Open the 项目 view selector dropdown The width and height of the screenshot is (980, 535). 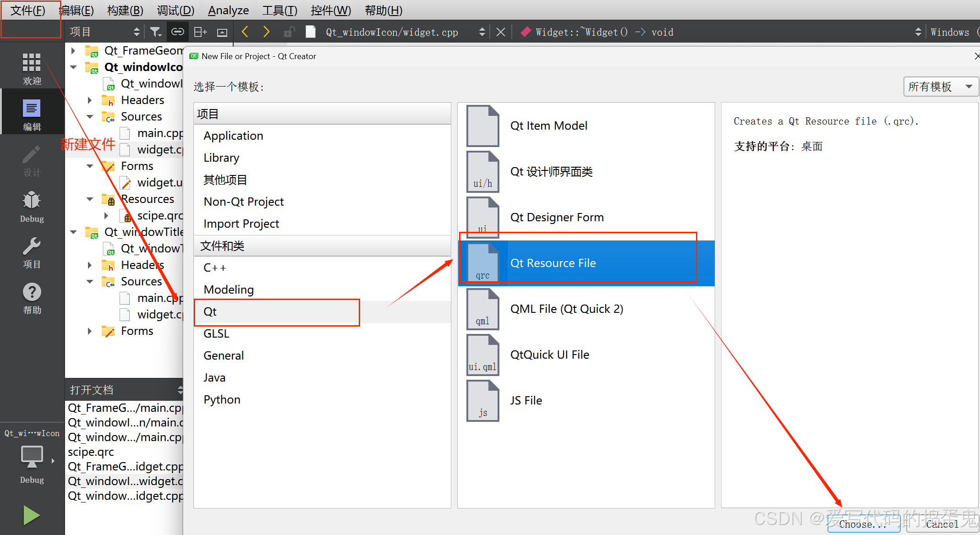pos(104,32)
